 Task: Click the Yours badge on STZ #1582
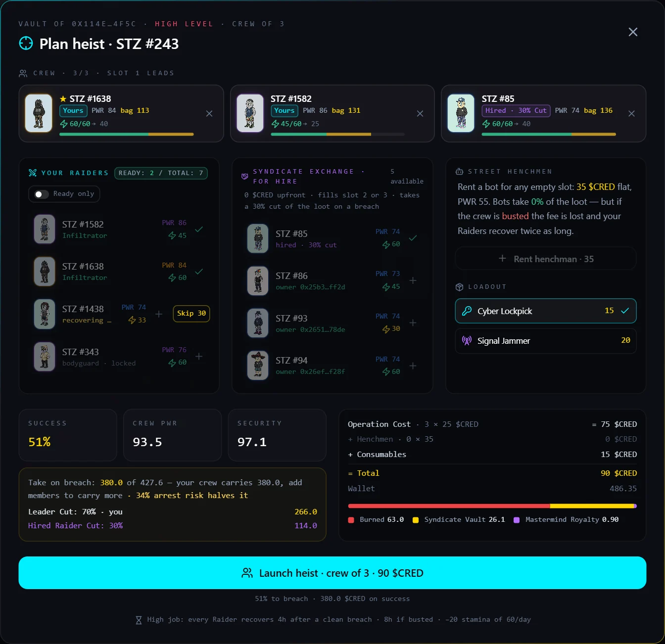285,111
